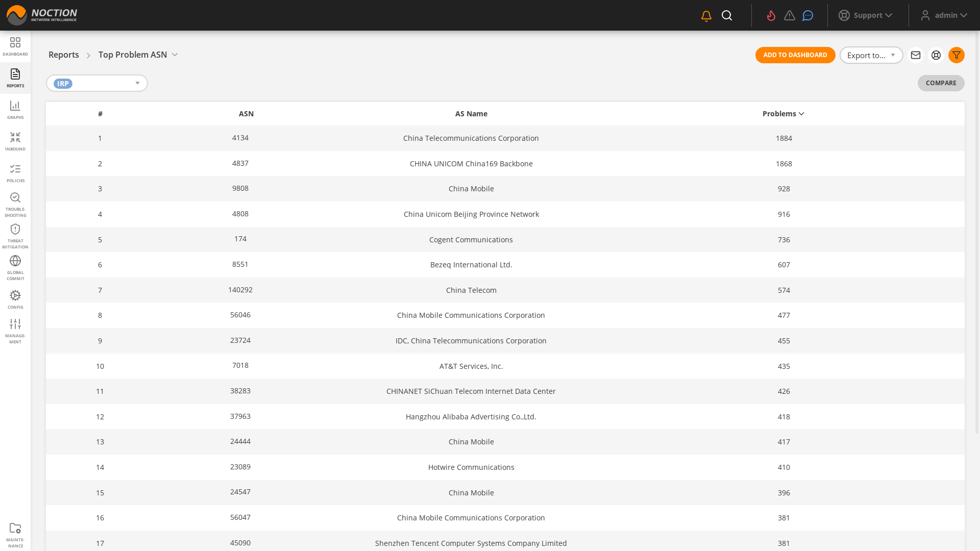Open Global Commit sidebar item
The height and width of the screenshot is (551, 980).
[15, 268]
